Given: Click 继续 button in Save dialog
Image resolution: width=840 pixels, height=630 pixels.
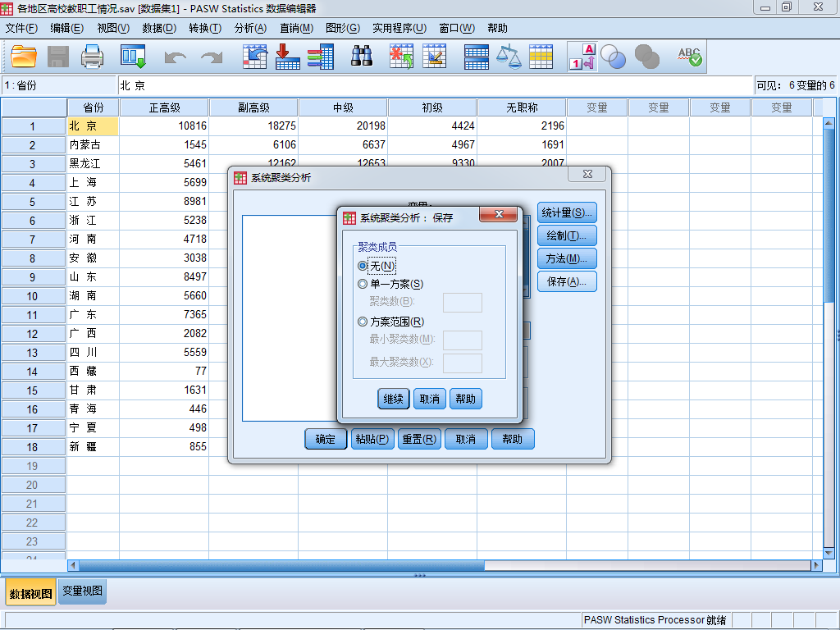Looking at the screenshot, I should [x=393, y=399].
